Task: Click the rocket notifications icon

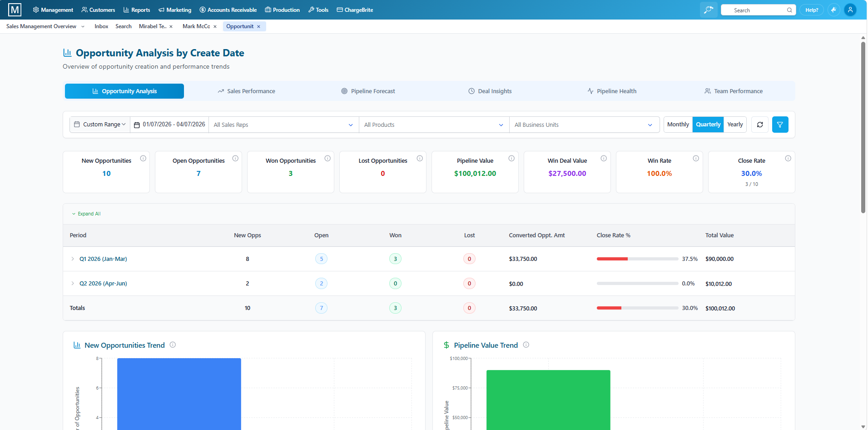Action: point(833,10)
